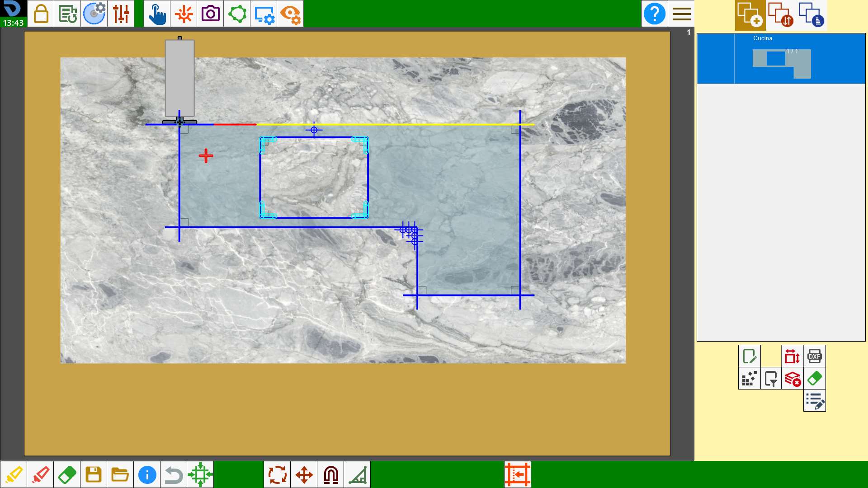Select the pointing hand touch tool
Image resolution: width=868 pixels, height=488 pixels.
point(157,14)
